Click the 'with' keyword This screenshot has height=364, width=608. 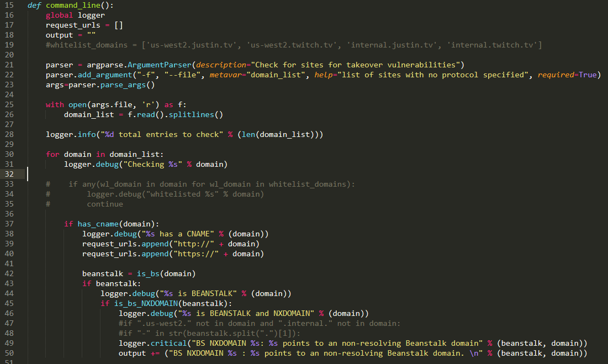(x=55, y=104)
